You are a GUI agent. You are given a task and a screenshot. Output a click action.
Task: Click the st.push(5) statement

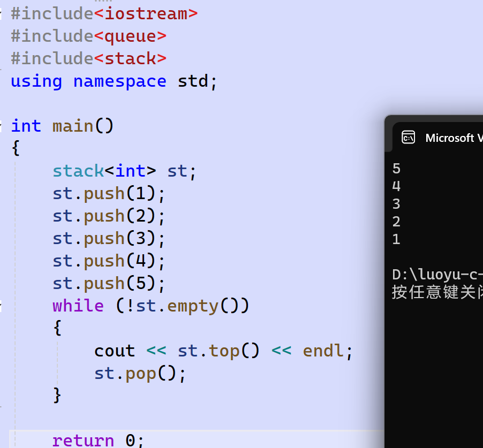coord(107,283)
